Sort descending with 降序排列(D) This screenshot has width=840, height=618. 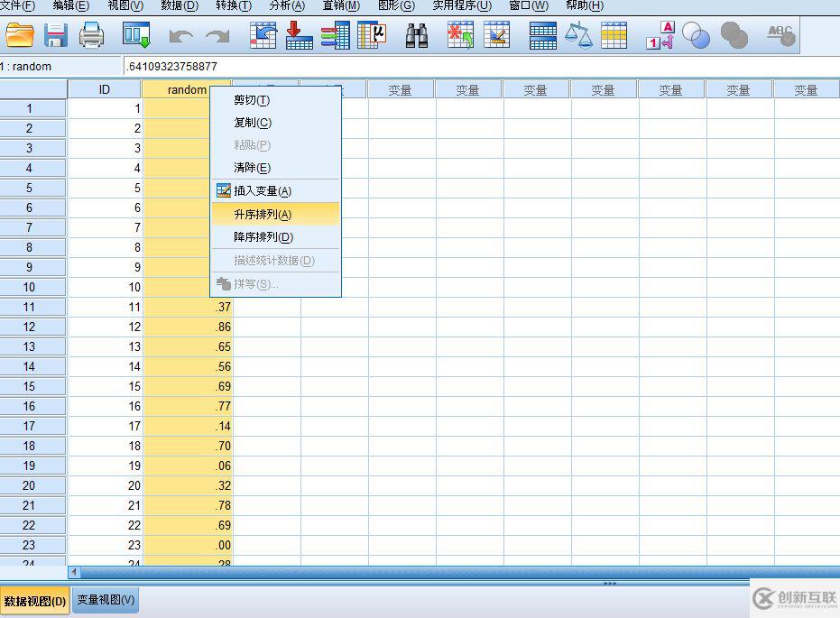276,236
